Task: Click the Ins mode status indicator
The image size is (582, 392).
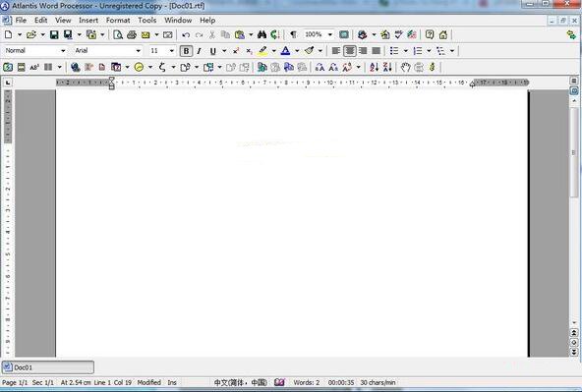Action: [172, 383]
